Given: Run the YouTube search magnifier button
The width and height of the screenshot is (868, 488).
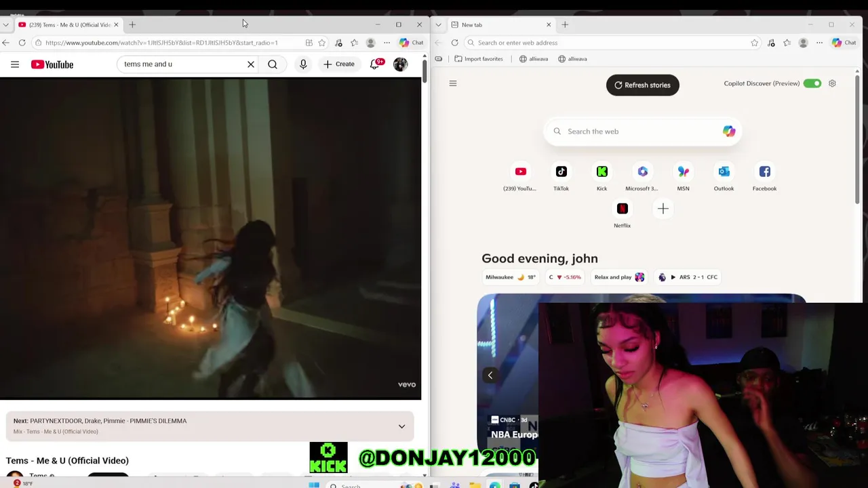Looking at the screenshot, I should (x=273, y=64).
